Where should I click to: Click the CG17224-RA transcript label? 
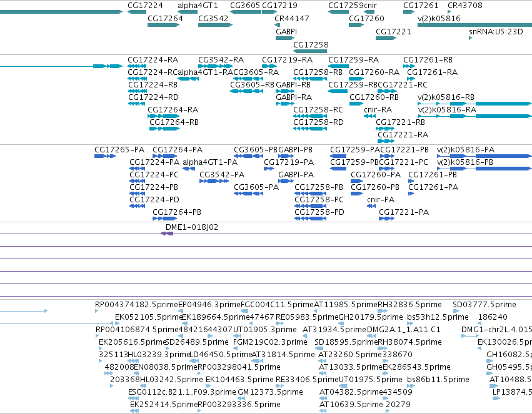coord(153,60)
